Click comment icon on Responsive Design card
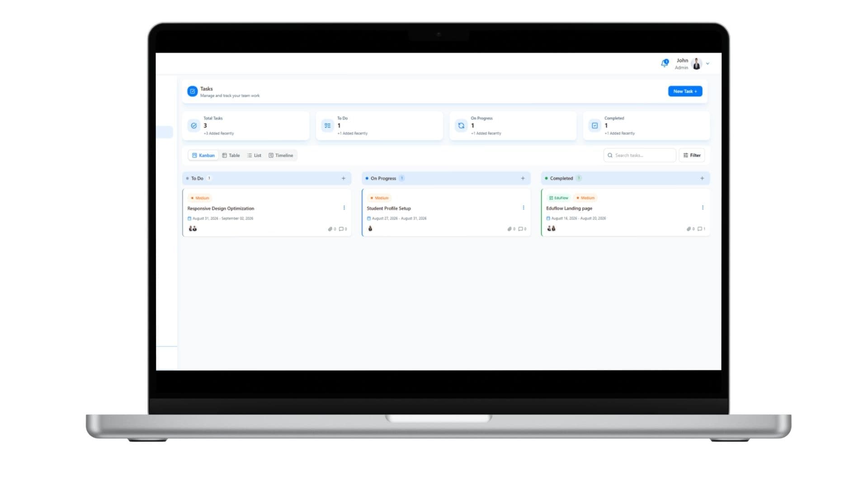This screenshot has height=488, width=868. coord(341,229)
